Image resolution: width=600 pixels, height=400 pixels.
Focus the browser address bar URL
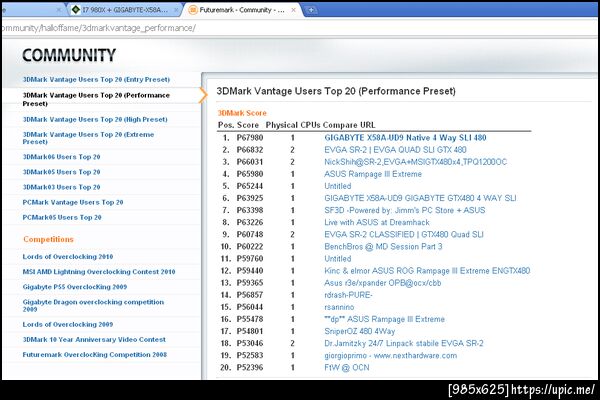pos(99,28)
